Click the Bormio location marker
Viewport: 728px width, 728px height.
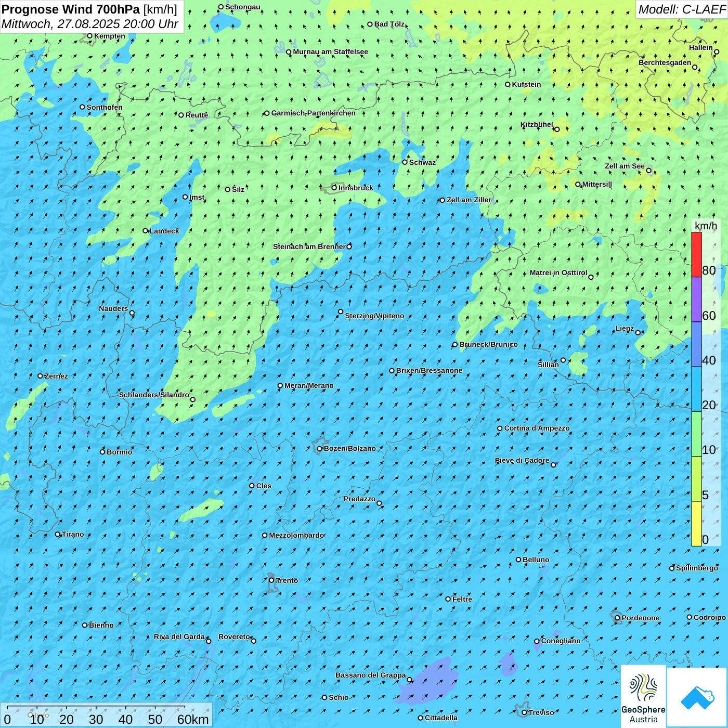pos(102,452)
